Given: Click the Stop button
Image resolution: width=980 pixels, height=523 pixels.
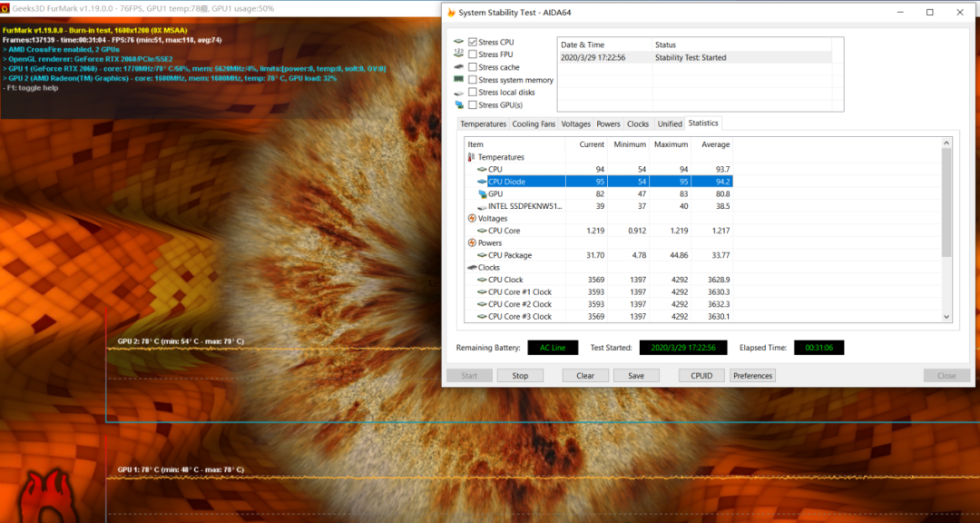Looking at the screenshot, I should 520,376.
